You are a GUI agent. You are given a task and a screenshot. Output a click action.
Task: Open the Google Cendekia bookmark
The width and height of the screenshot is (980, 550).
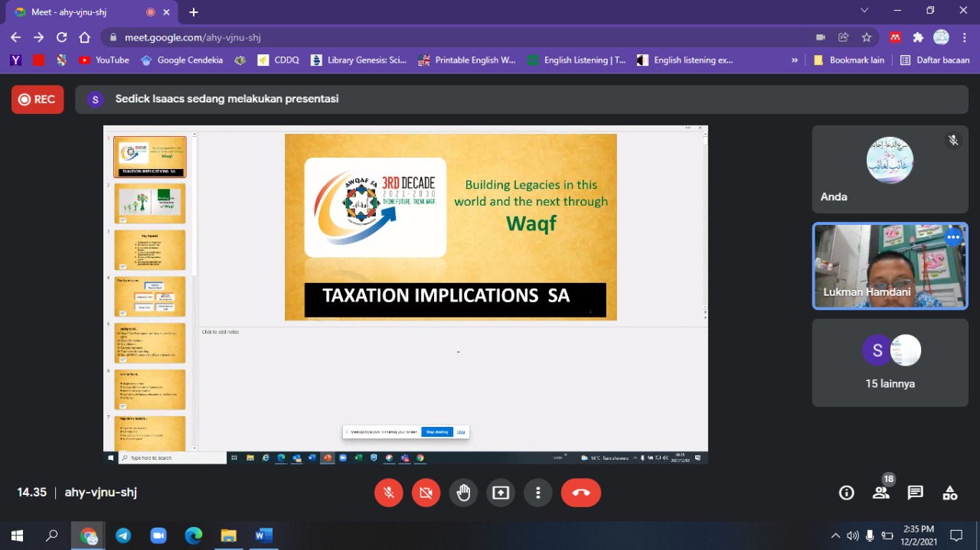(x=182, y=60)
